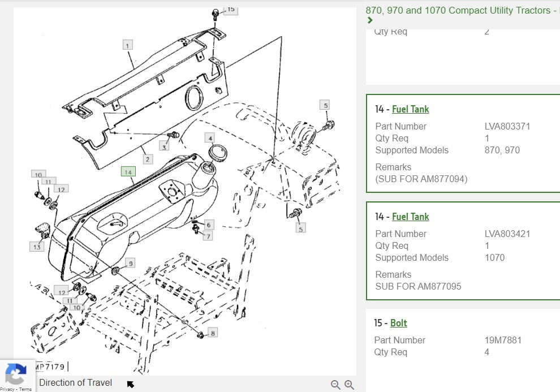This screenshot has width=560, height=392.
Task: Click the part number 19M7881
Action: [x=503, y=340]
